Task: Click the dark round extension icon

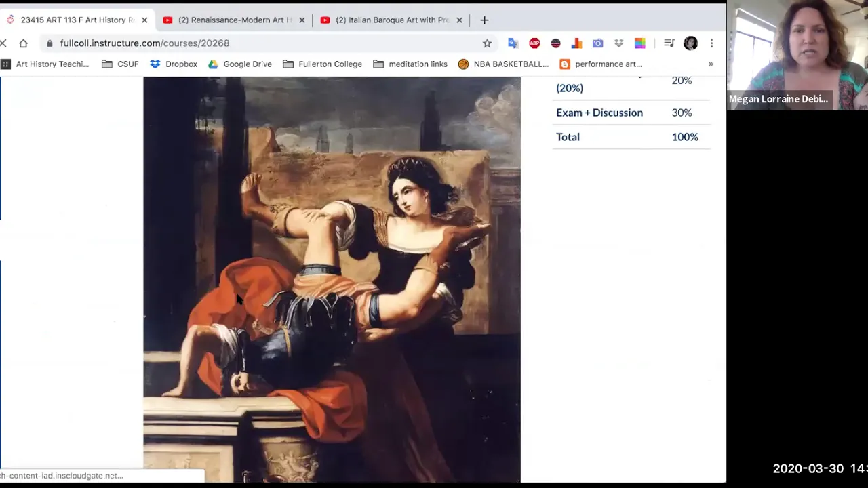Action: [x=555, y=43]
